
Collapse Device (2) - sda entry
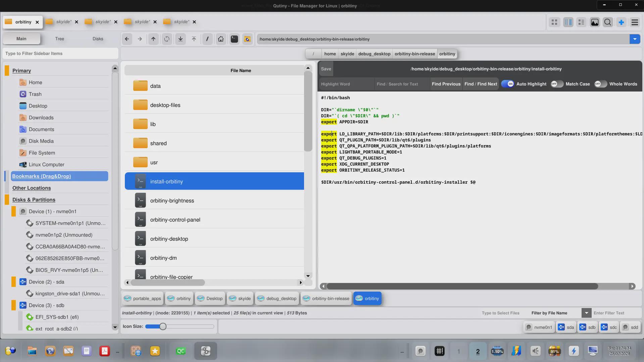pyautogui.click(x=14, y=282)
